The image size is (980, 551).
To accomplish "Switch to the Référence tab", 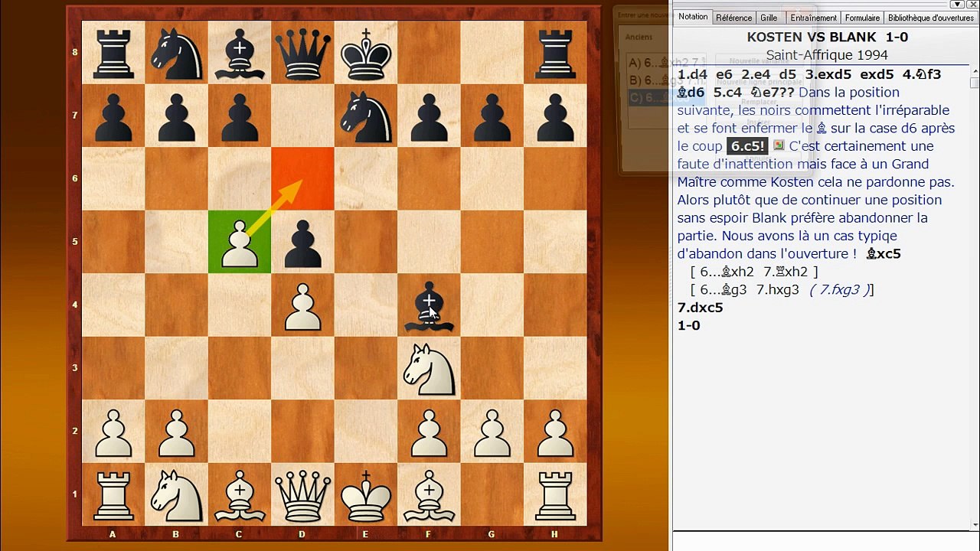I will click(734, 18).
